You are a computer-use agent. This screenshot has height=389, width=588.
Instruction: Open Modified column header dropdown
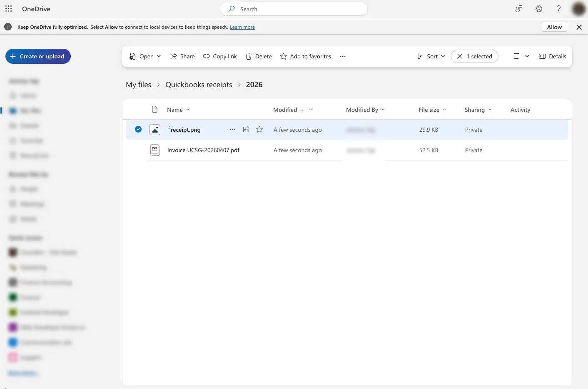point(310,110)
